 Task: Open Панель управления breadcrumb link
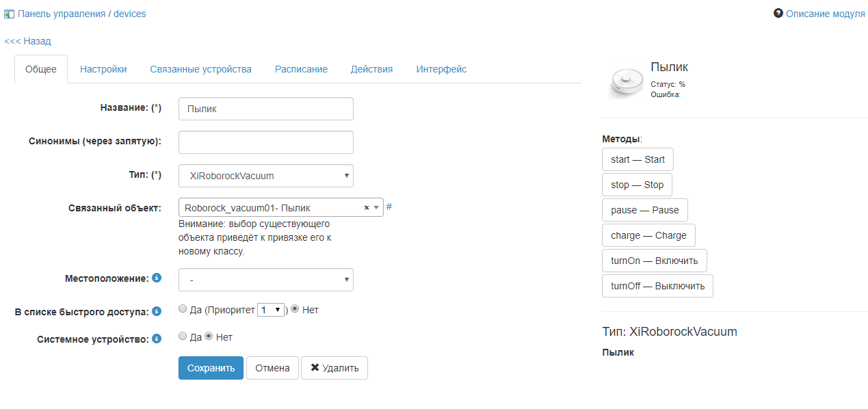(x=61, y=14)
